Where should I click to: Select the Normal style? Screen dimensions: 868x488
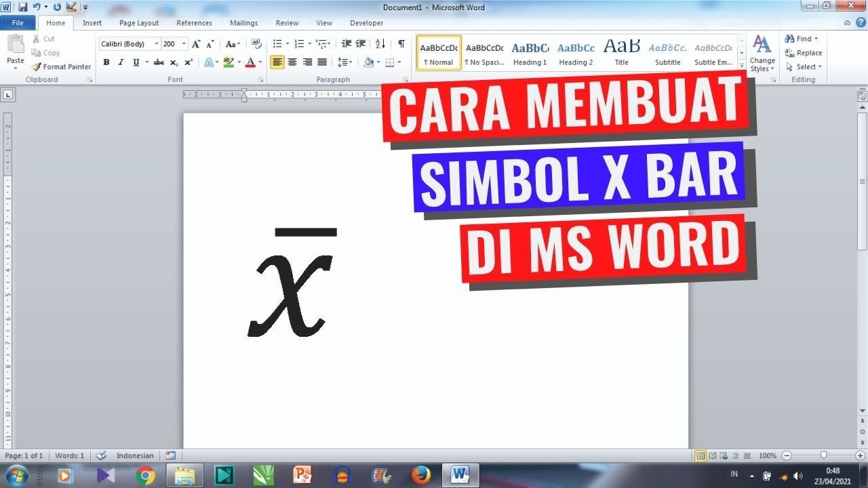coord(439,53)
